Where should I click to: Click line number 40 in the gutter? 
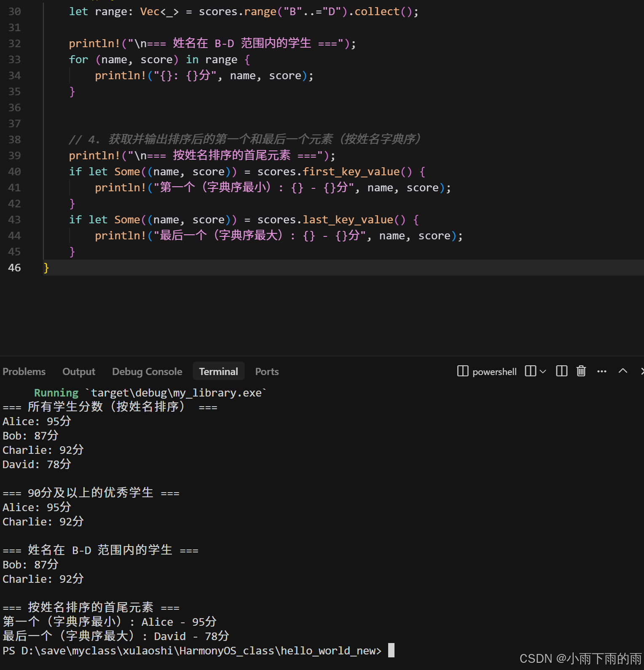click(14, 172)
